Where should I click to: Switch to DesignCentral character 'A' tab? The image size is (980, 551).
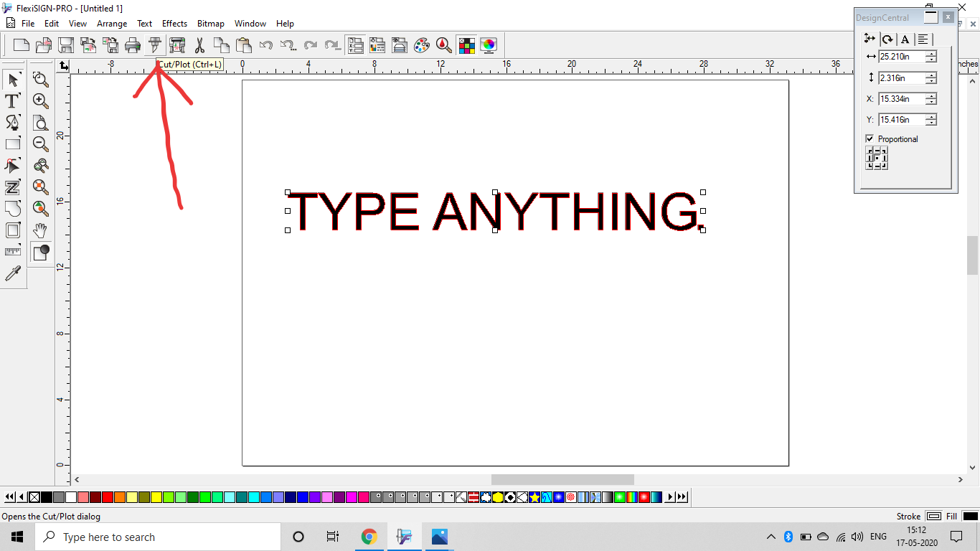(905, 39)
